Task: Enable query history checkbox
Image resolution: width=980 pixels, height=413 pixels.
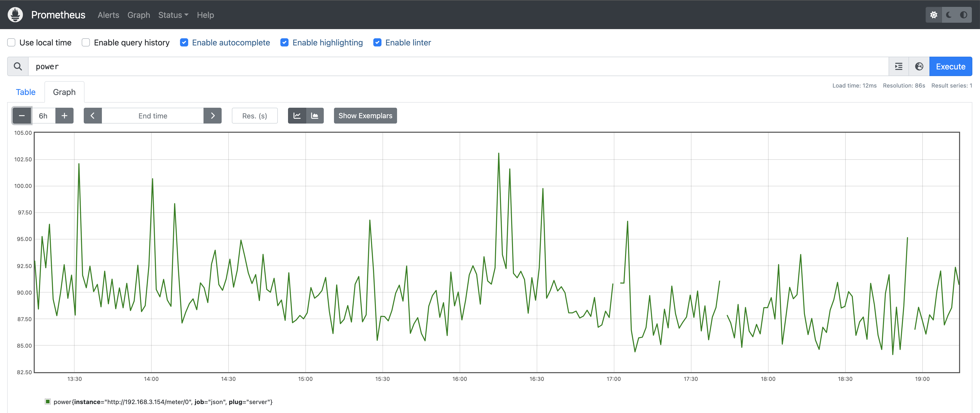Action: tap(86, 43)
